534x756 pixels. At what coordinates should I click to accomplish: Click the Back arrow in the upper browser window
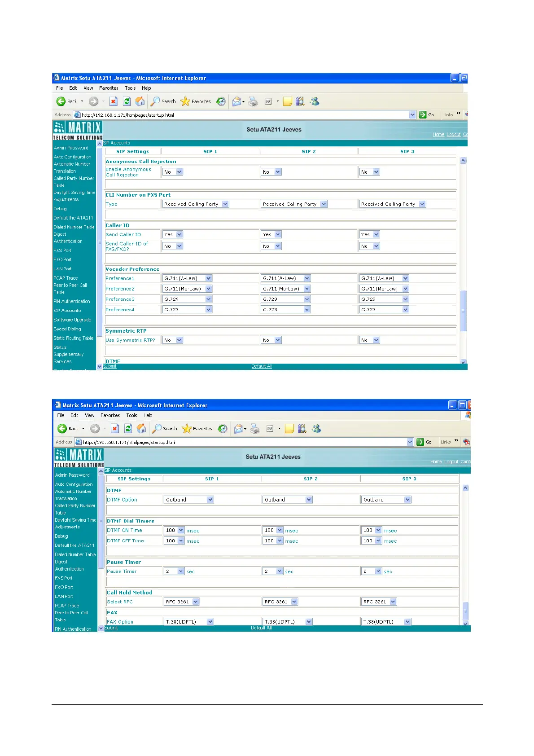pos(61,101)
